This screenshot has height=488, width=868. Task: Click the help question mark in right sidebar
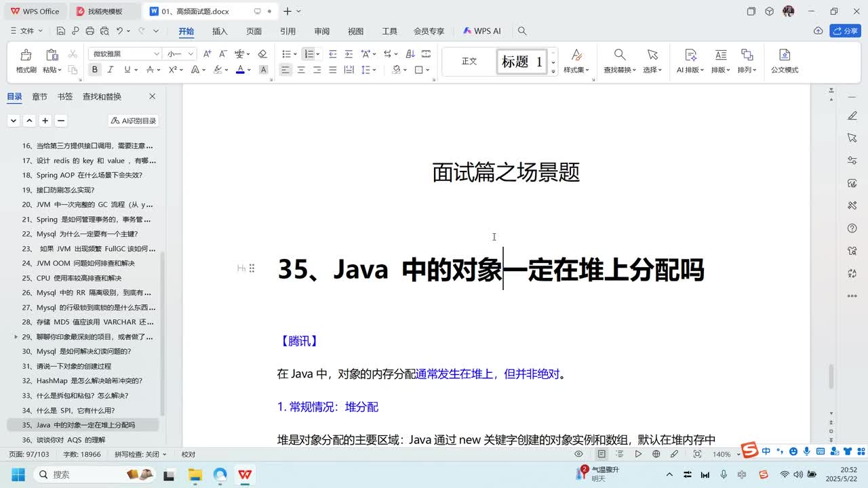coord(852,228)
